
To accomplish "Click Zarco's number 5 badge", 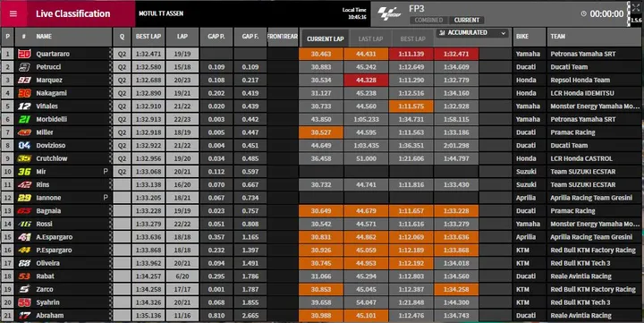I will [24, 290].
